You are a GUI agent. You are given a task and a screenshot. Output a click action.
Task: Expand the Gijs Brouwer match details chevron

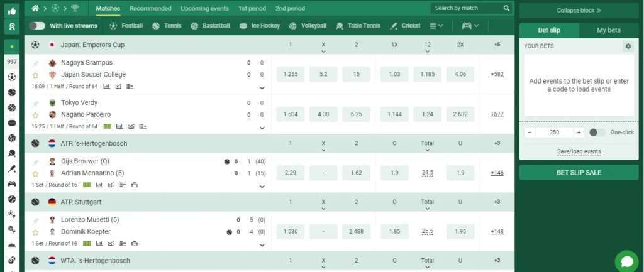tap(262, 186)
